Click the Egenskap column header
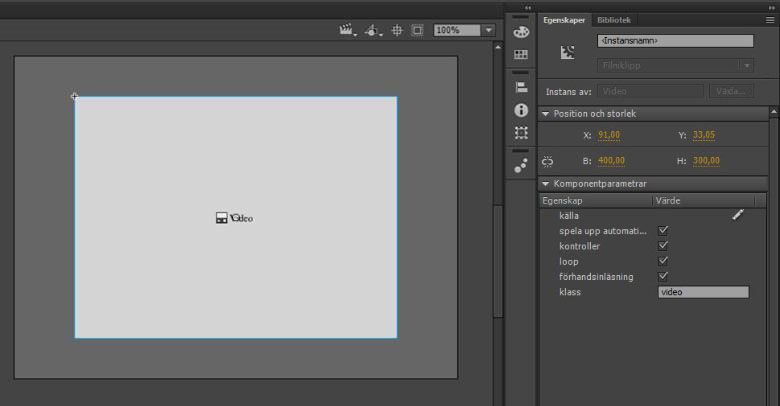780x406 pixels. (x=595, y=201)
